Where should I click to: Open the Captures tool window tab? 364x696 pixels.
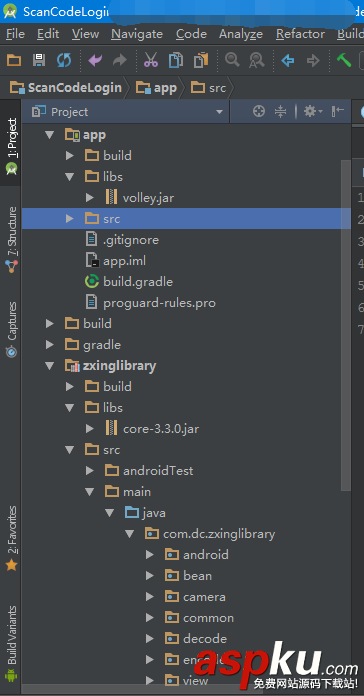point(11,329)
